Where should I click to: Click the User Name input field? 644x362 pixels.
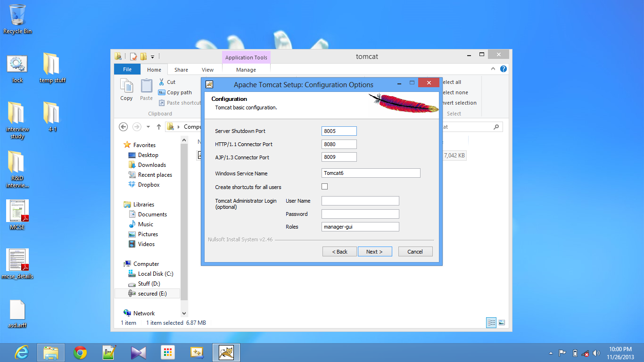point(360,201)
